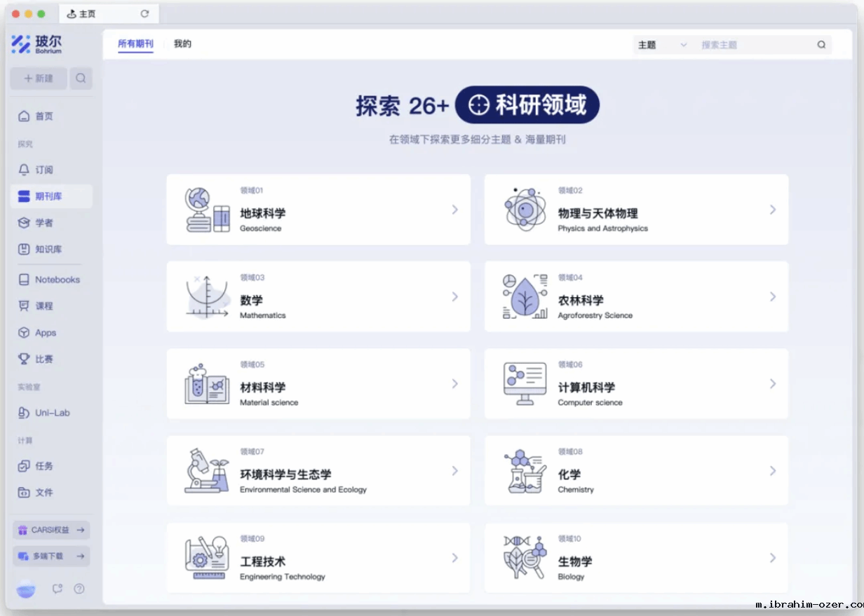The height and width of the screenshot is (616, 864).
Task: Open the Subscriptions (订阅) bell icon
Action: [25, 170]
